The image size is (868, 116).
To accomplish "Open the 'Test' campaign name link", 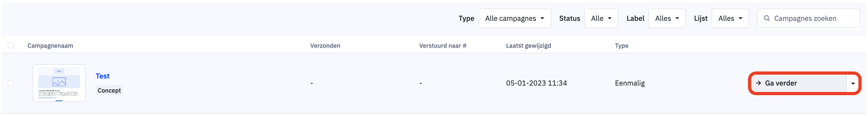I will (102, 76).
